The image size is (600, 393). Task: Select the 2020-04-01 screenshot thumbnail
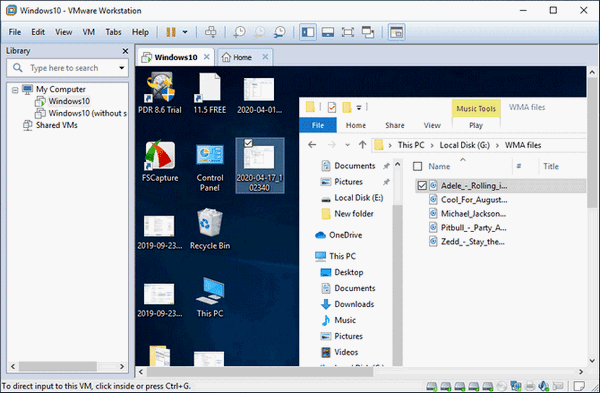pos(259,95)
